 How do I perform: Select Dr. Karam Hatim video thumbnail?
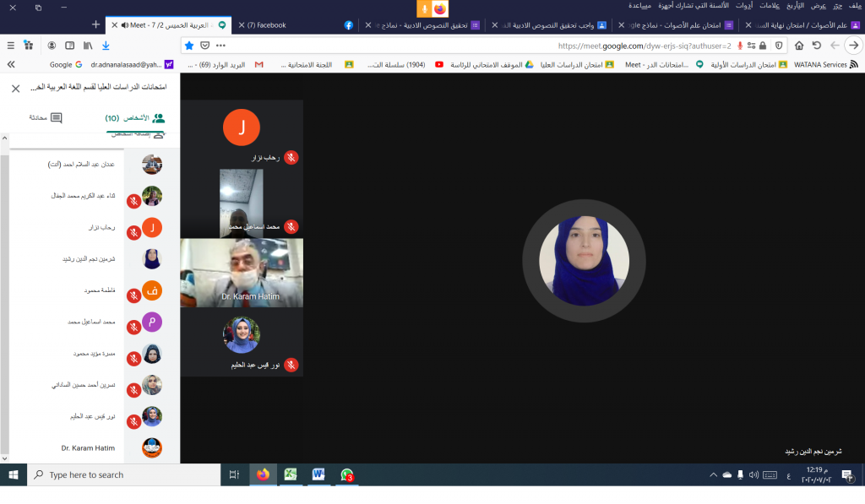242,272
